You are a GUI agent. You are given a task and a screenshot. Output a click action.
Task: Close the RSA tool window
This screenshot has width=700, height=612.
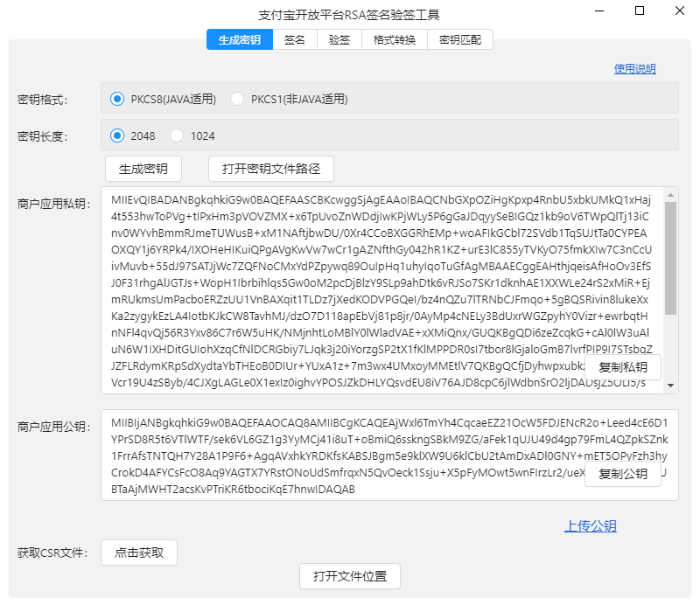(x=680, y=10)
